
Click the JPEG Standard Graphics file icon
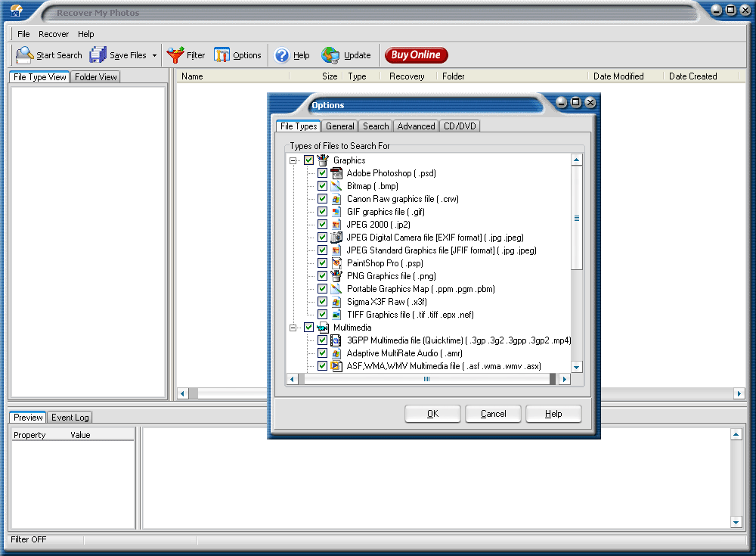point(336,250)
